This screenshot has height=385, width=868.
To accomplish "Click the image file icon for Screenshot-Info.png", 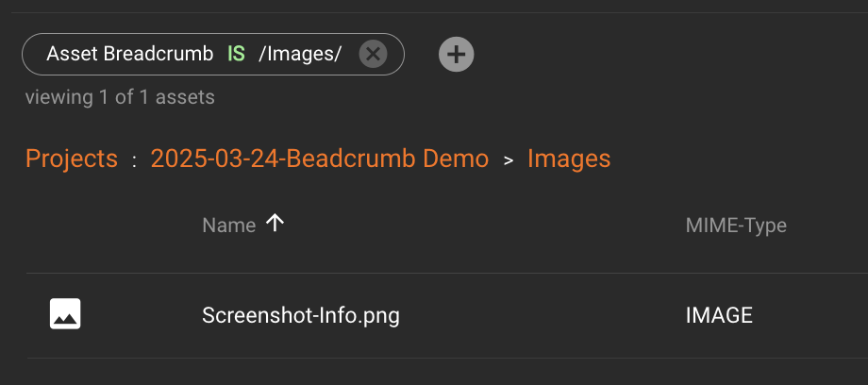I will 65,314.
